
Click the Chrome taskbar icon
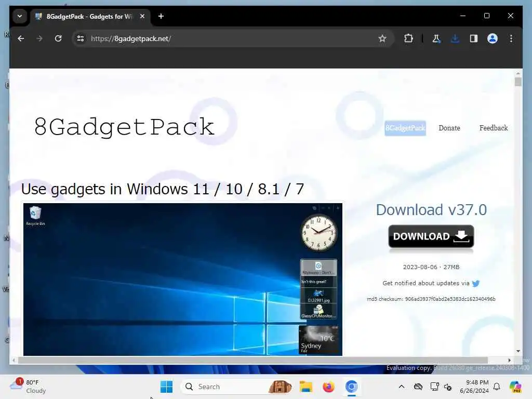pos(352,387)
